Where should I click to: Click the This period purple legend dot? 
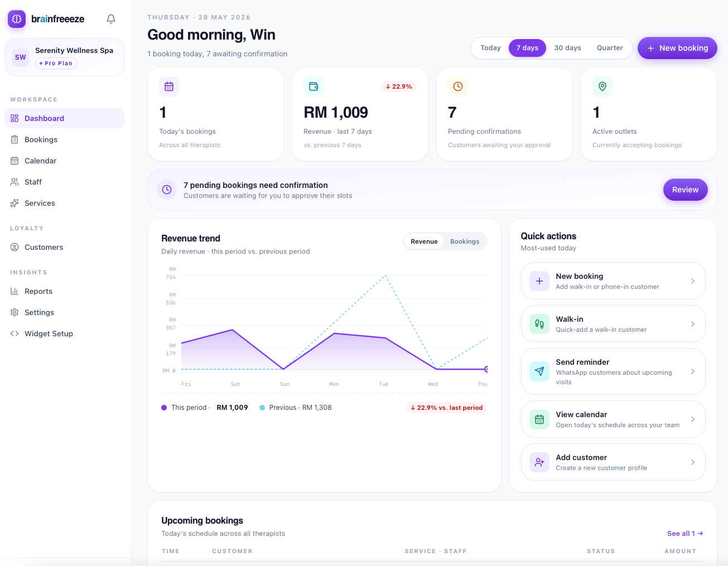164,408
